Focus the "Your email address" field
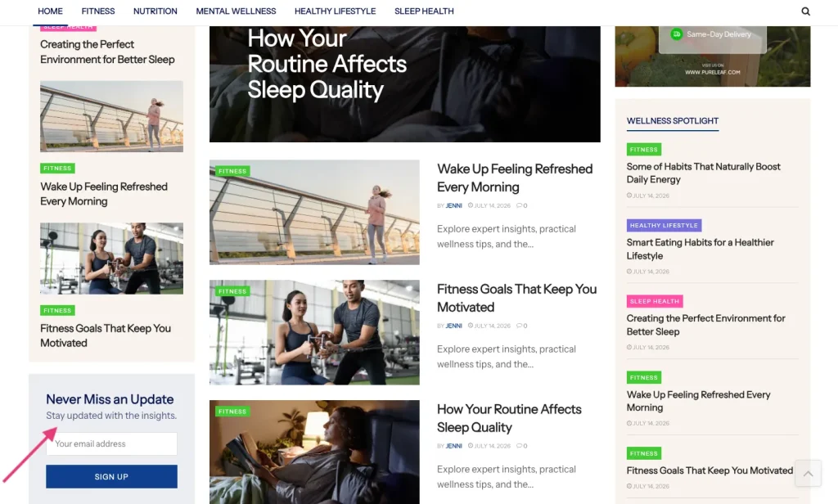 tap(111, 443)
